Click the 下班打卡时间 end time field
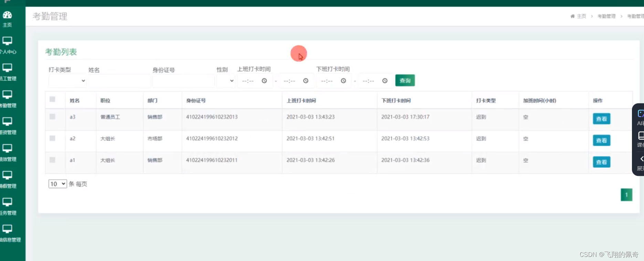This screenshot has height=261, width=644. coord(375,81)
